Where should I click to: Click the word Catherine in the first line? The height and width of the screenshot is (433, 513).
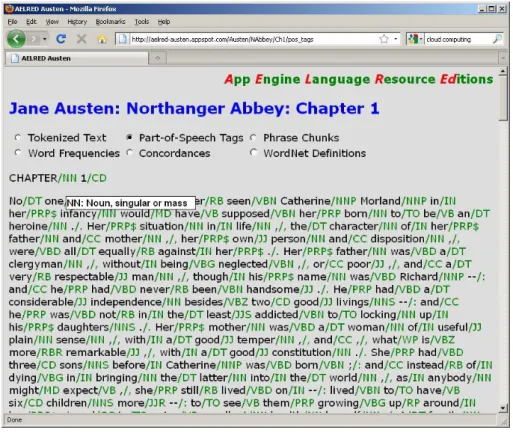tap(305, 201)
